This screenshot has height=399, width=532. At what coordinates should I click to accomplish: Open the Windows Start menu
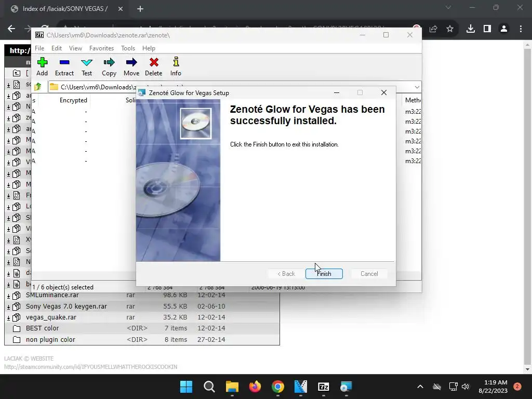click(x=187, y=387)
